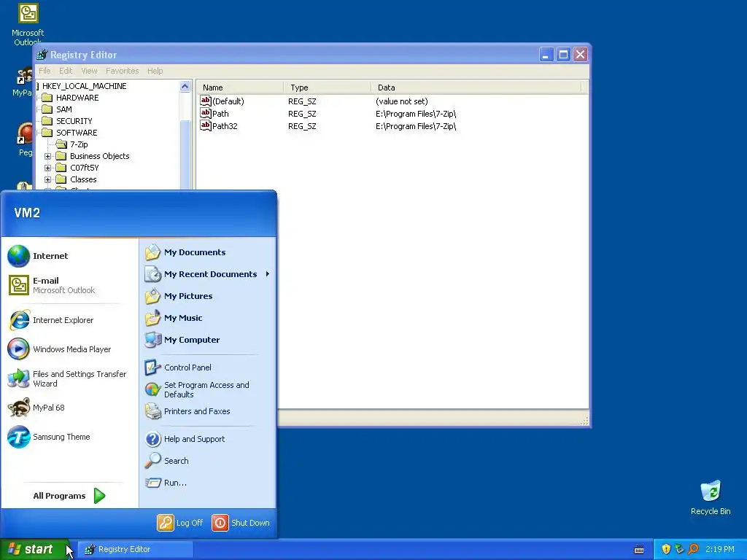Viewport: 747px width, 560px height.
Task: Click the (value not set) data cell
Action: 402,101
